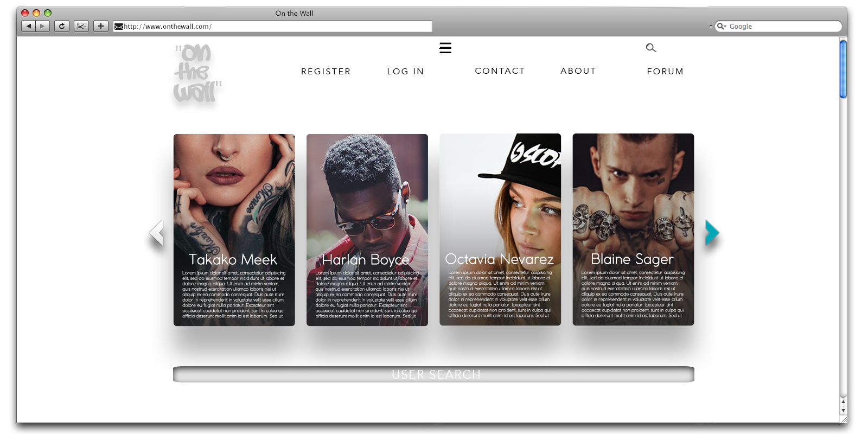868x434 pixels.
Task: Open Takako Meek's profile card
Action: tap(234, 229)
